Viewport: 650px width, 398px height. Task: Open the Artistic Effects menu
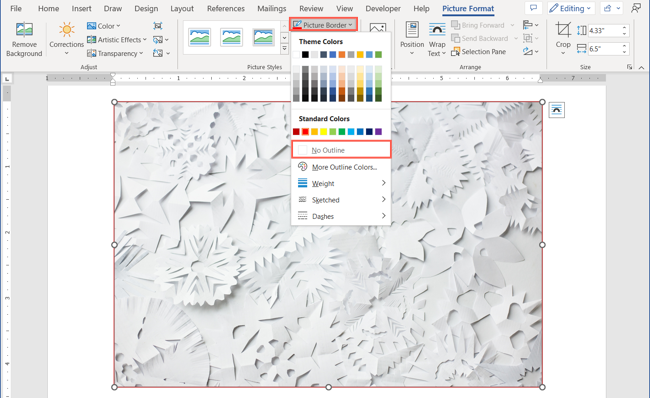[117, 40]
